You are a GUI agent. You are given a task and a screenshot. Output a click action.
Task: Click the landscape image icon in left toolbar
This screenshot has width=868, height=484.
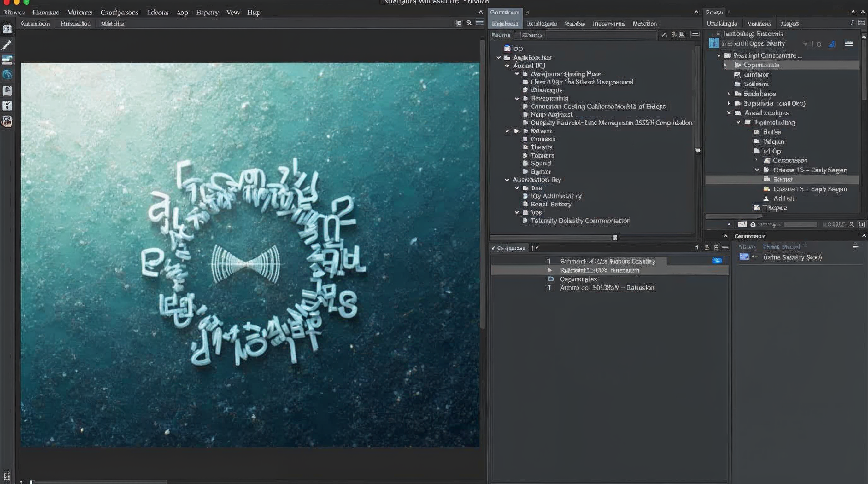[7, 60]
